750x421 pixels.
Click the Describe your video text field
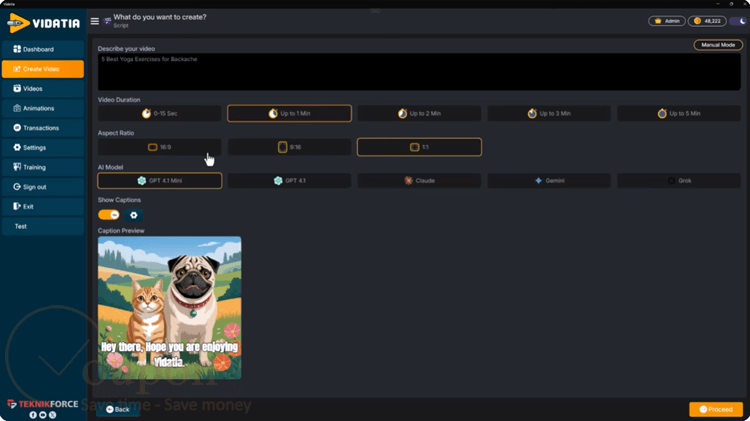[419, 72]
